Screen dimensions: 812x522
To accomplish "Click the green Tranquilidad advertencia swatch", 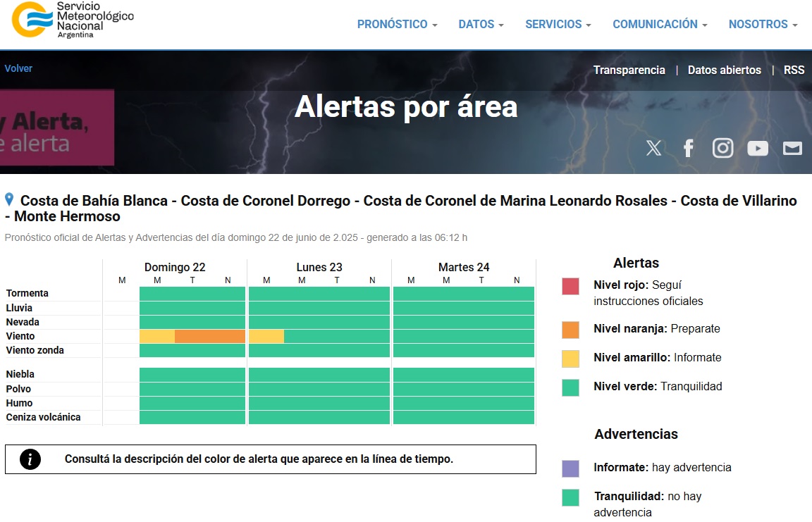I will (x=571, y=497).
